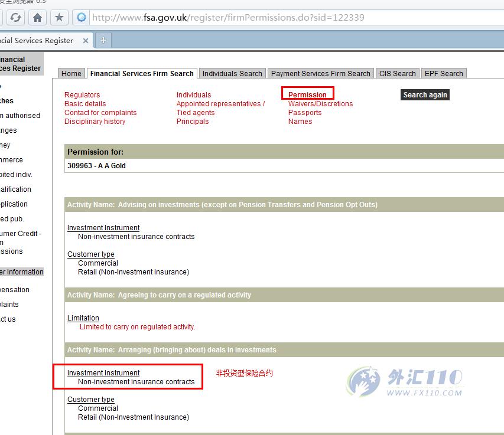
Task: Open the Names link
Action: (x=300, y=122)
